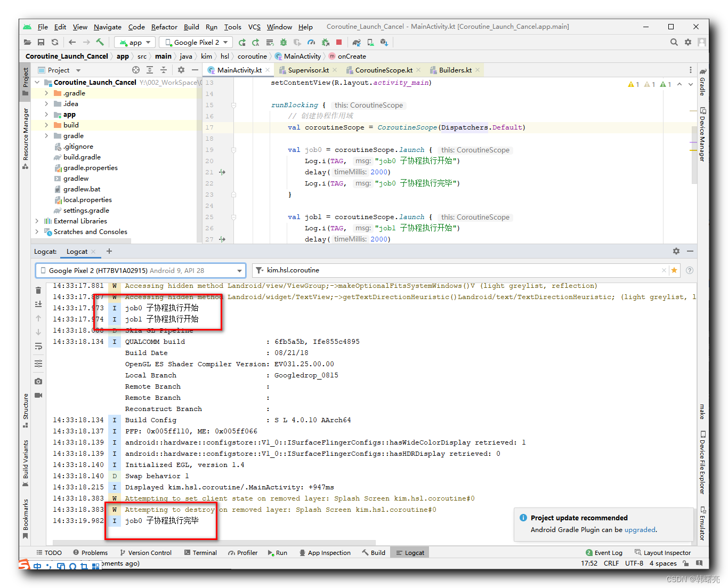Toggle the Project tool window strip button
The width and height of the screenshot is (728, 588).
[25, 82]
